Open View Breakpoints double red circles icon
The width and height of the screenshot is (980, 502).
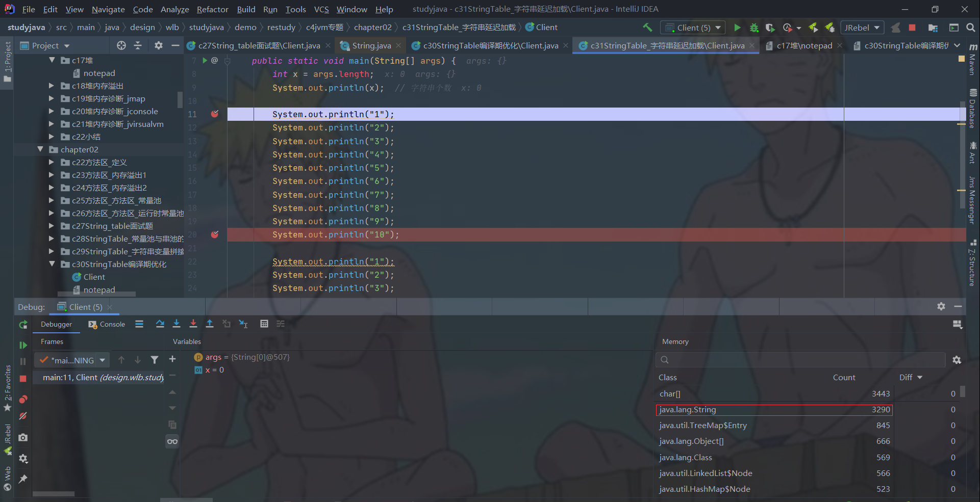(x=23, y=399)
